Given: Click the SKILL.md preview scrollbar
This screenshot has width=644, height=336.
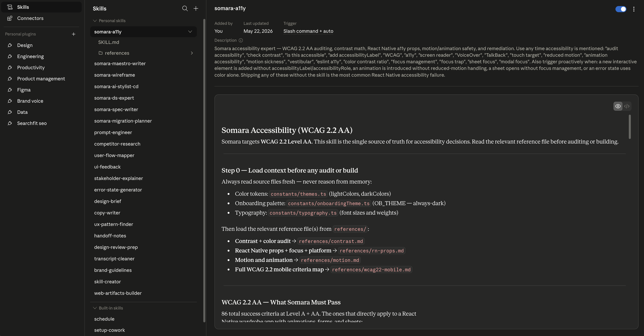Looking at the screenshot, I should [x=629, y=127].
